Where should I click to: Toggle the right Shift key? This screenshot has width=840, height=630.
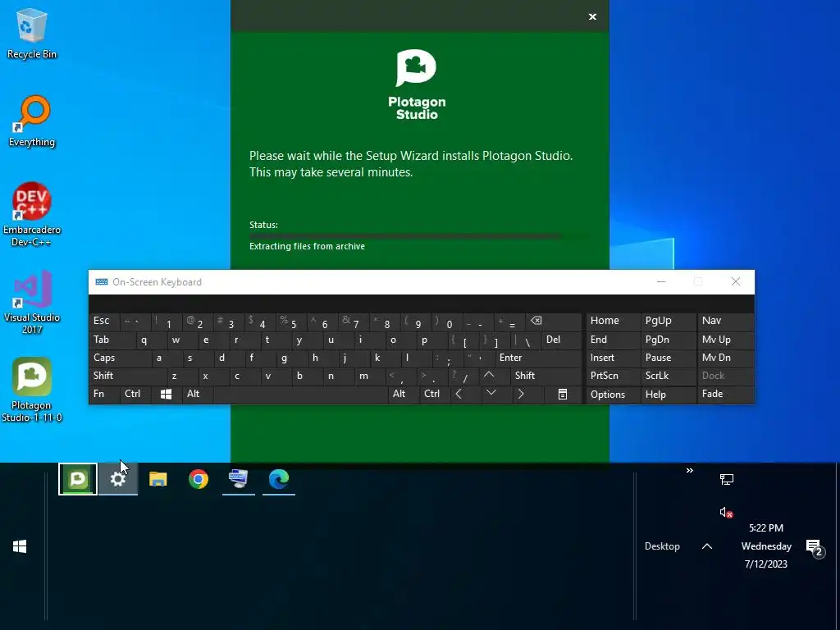(x=546, y=376)
